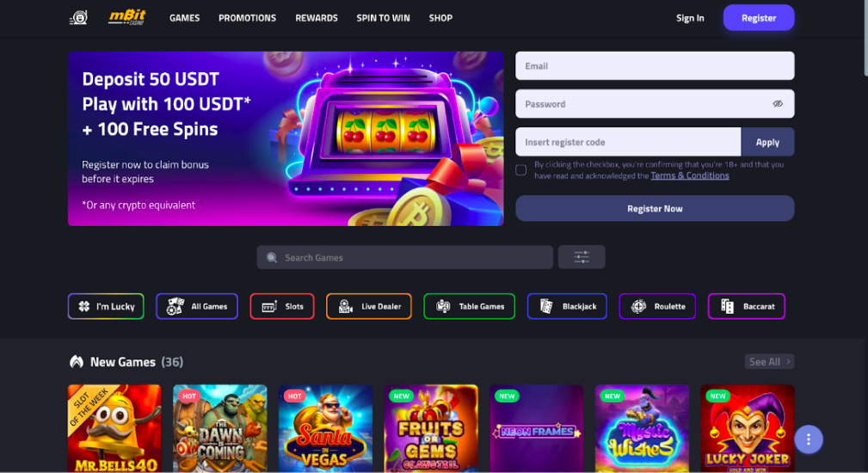Choose the Live Dealer category
The height and width of the screenshot is (473, 868).
pos(369,306)
